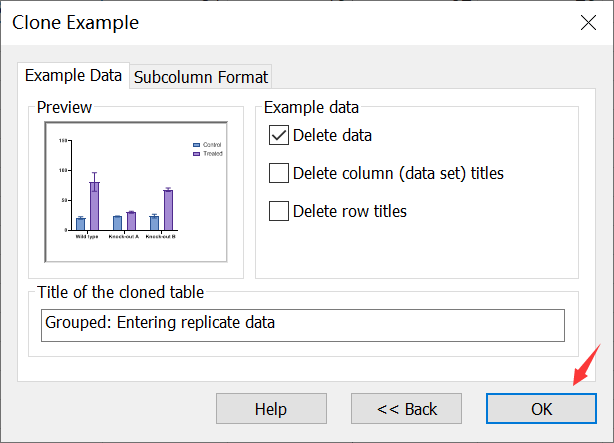The height and width of the screenshot is (443, 614).
Task: Click the cloned table title text field
Action: [x=304, y=324]
